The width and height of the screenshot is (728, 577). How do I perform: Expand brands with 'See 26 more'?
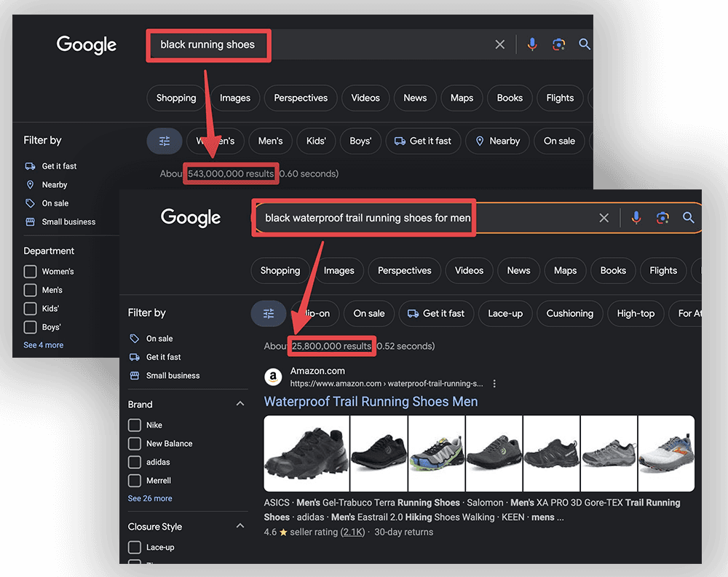(150, 498)
